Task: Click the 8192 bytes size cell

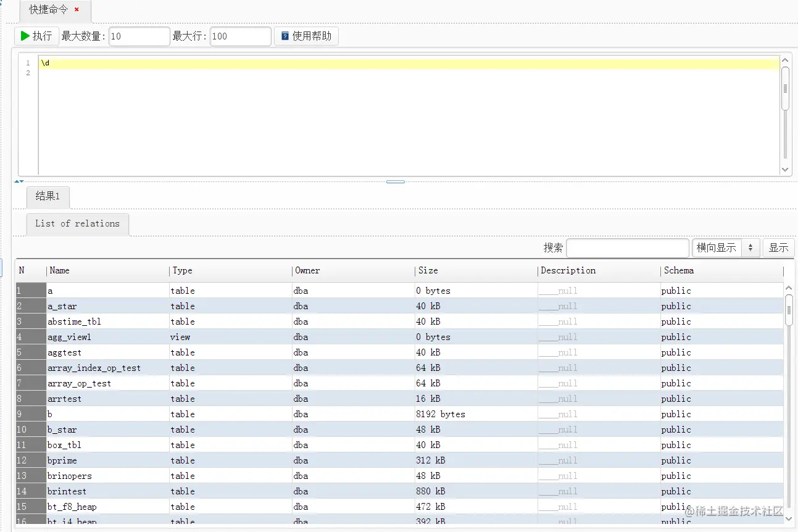Action: tap(476, 414)
